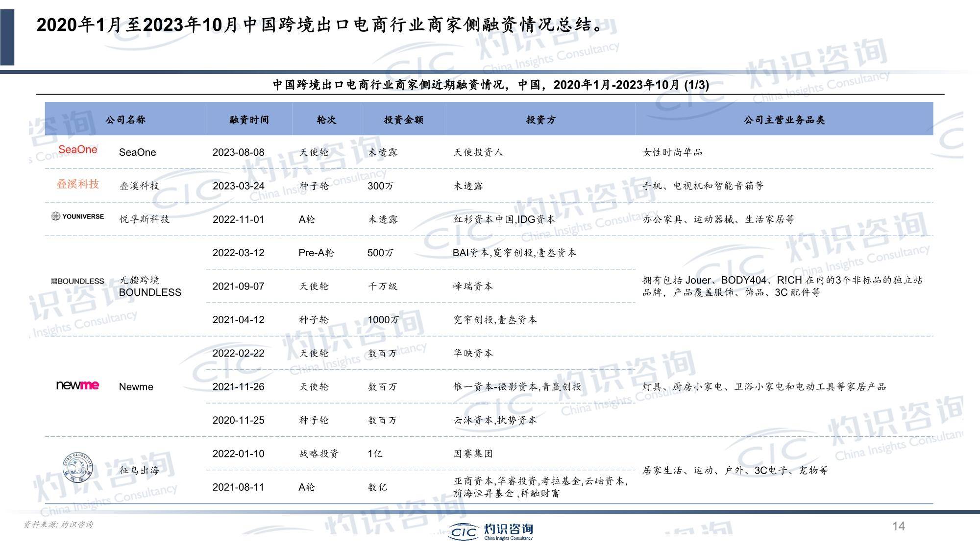Select the 数亿 amount cell
Viewport: 980px width, 551px height.
click(377, 487)
